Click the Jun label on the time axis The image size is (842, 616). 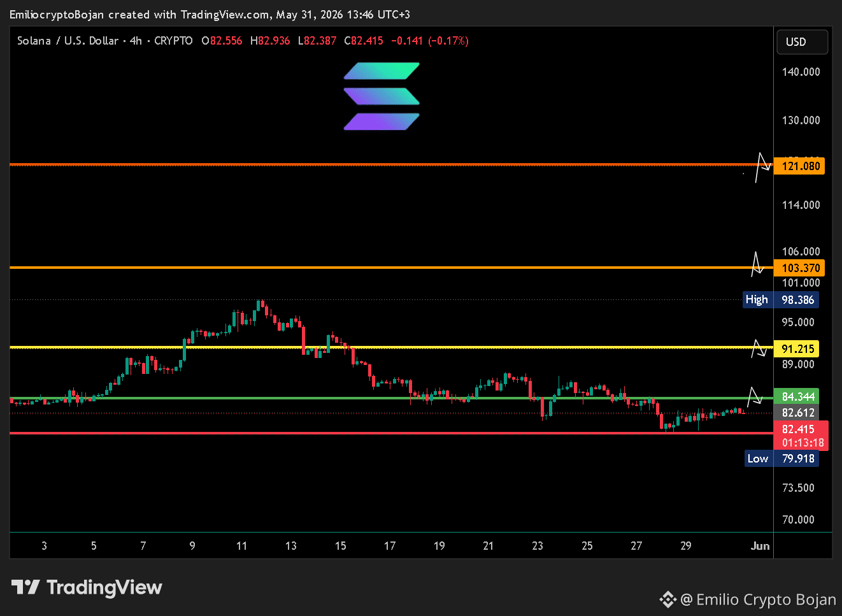click(x=760, y=546)
